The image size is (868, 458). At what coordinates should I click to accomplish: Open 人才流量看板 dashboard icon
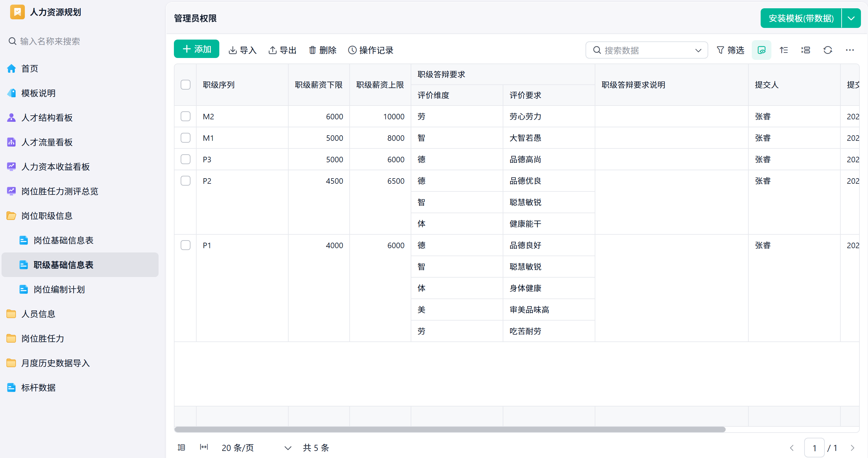point(11,142)
